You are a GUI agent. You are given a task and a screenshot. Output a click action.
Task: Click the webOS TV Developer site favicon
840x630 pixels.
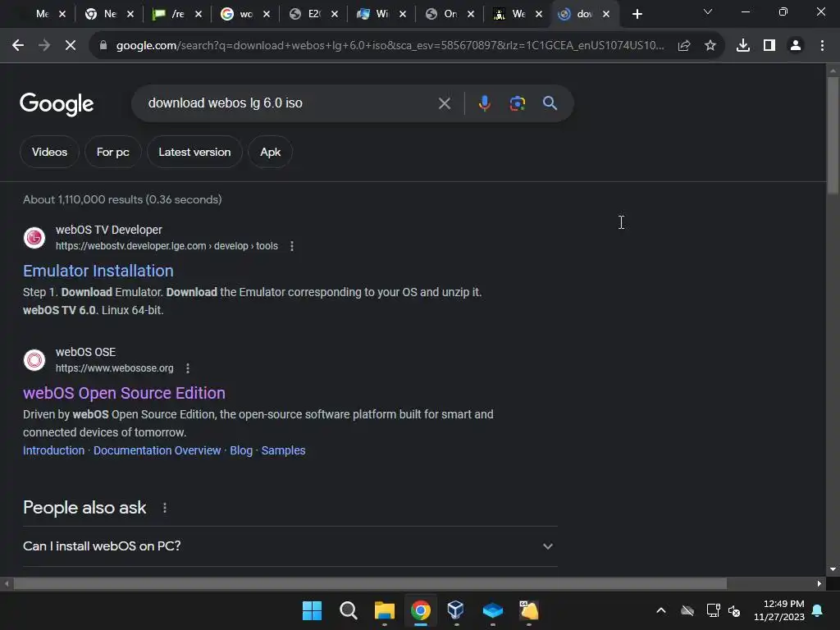pos(34,237)
